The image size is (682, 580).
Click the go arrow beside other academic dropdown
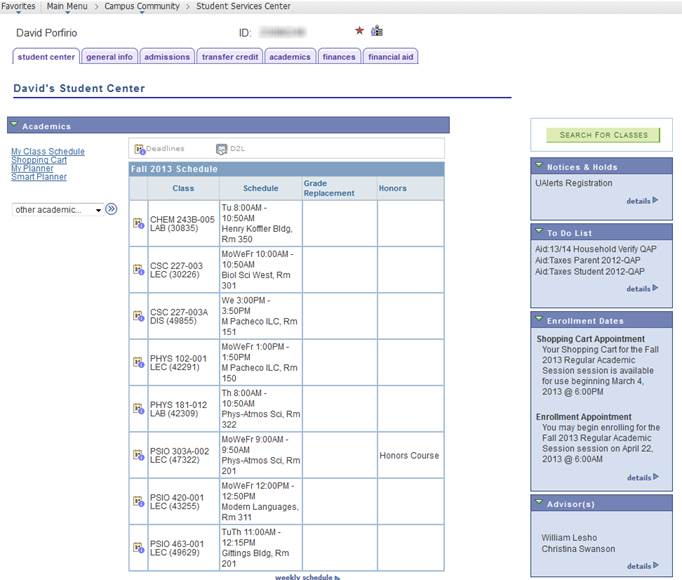click(112, 210)
